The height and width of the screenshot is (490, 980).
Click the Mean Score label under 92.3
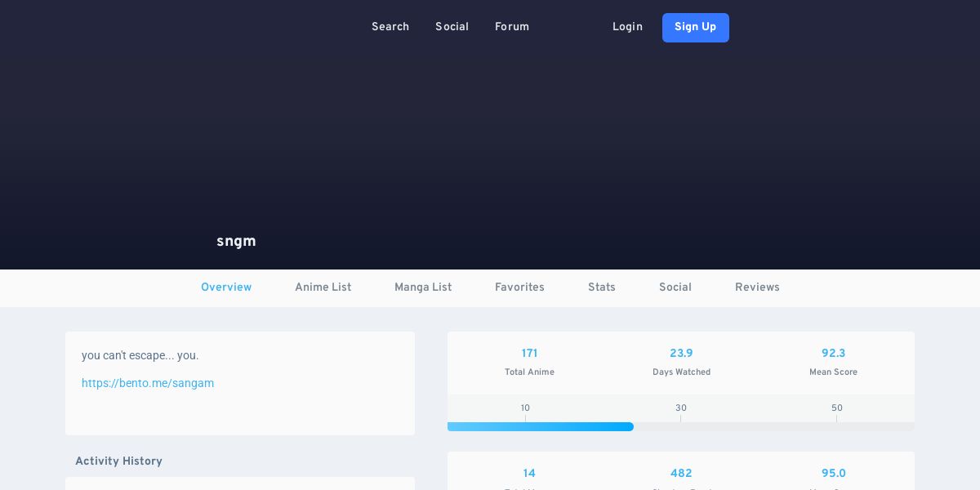pos(833,372)
